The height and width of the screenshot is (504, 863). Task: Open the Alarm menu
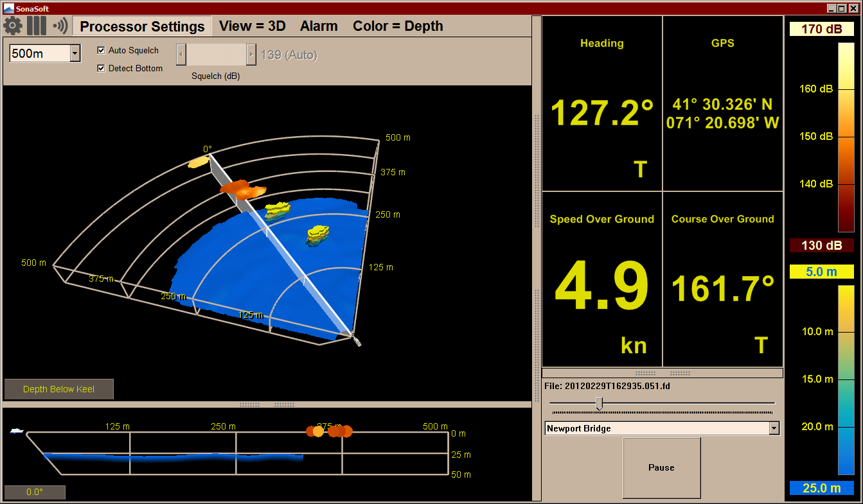319,26
